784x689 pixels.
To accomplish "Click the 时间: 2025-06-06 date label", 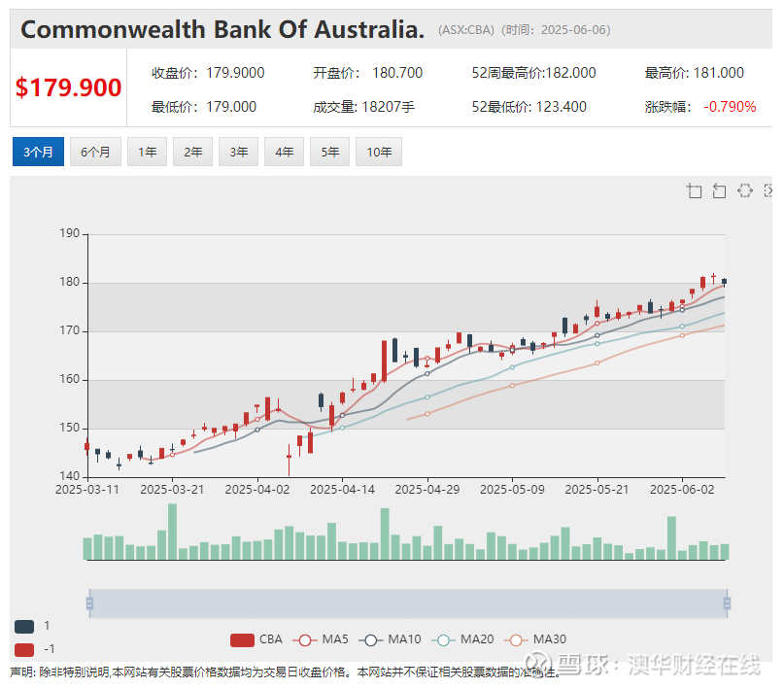I will (556, 30).
